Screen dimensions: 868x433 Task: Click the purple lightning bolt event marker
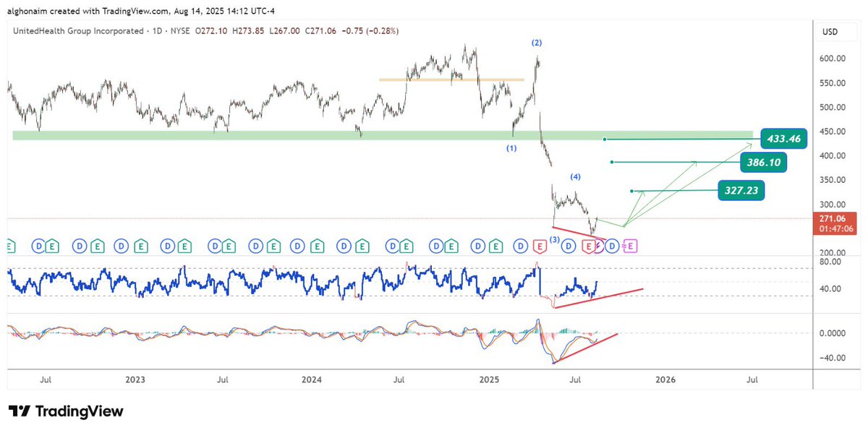[x=600, y=246]
